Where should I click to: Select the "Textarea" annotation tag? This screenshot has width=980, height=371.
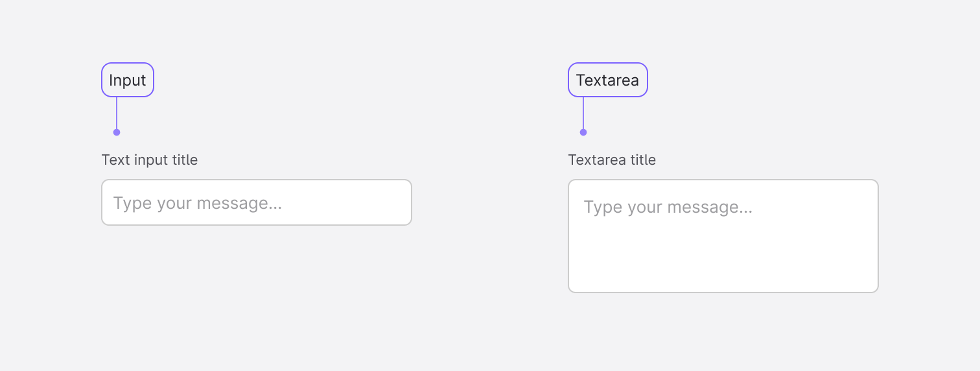tap(607, 80)
